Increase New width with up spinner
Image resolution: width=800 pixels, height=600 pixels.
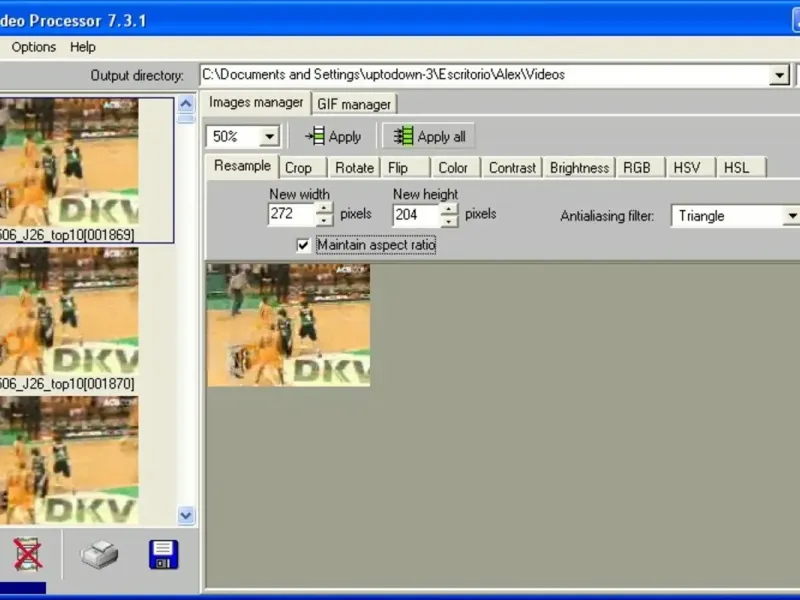pyautogui.click(x=324, y=208)
